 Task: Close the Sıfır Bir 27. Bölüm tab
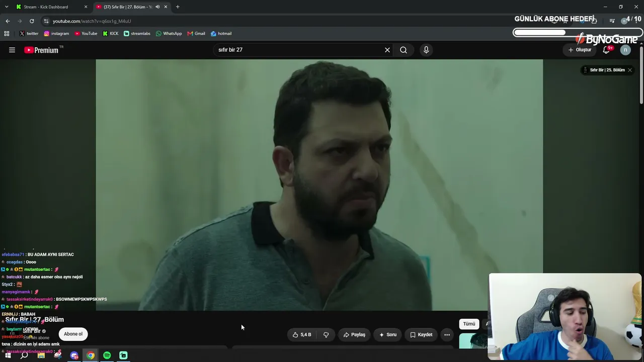pyautogui.click(x=166, y=7)
